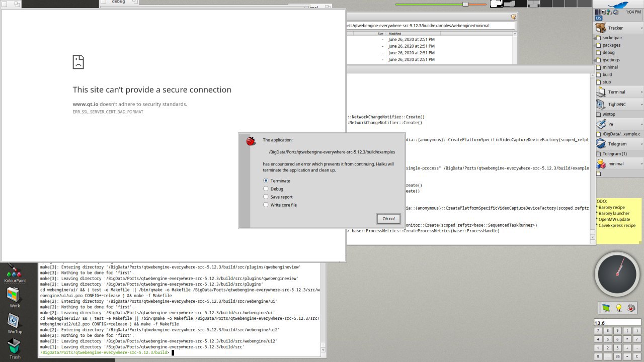Select Telegram (1) window entry

click(614, 154)
